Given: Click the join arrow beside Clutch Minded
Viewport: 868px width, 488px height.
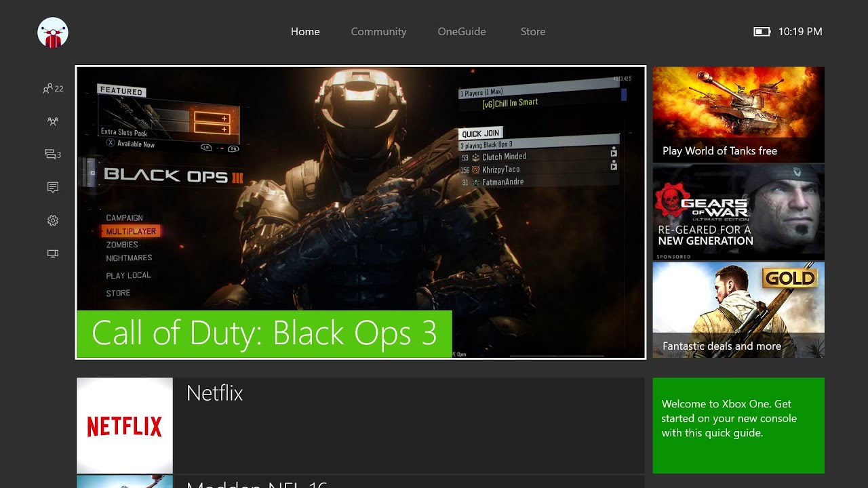Looking at the screenshot, I should tap(614, 153).
